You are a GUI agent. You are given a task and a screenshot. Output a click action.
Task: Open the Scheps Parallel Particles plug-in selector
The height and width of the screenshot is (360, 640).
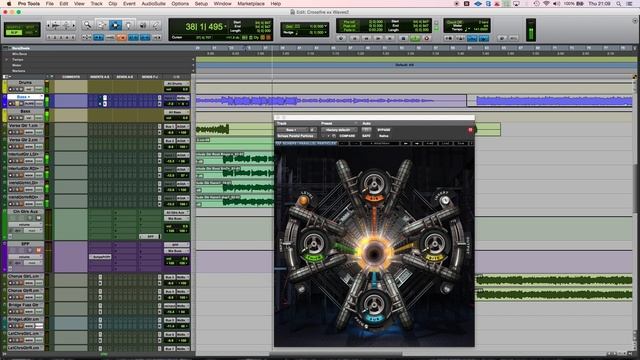(x=296, y=136)
